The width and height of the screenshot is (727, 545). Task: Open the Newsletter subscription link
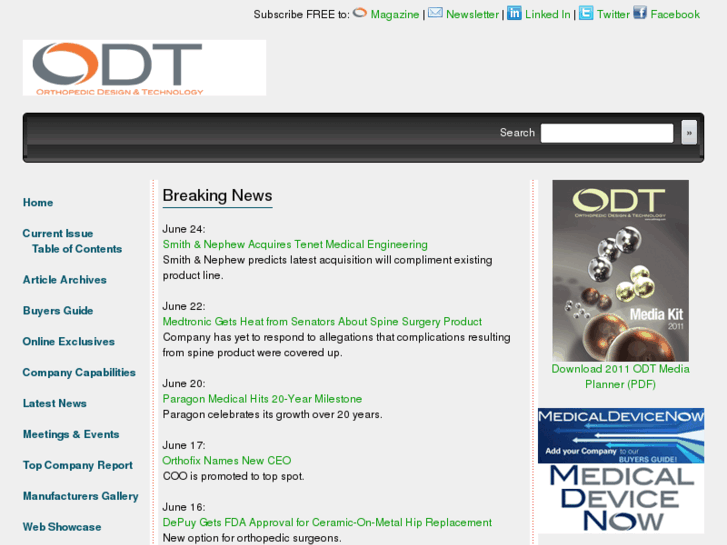pos(472,14)
